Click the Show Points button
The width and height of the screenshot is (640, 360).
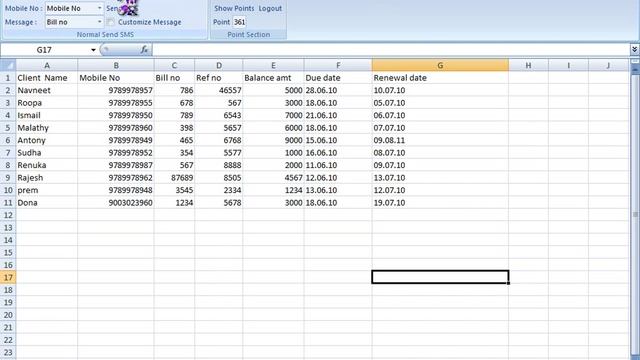(234, 8)
